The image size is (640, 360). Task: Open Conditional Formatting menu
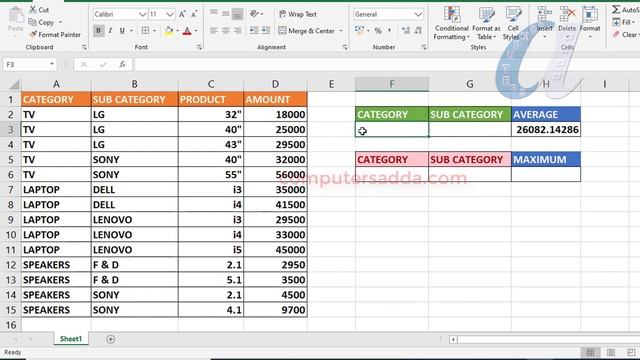pos(451,23)
